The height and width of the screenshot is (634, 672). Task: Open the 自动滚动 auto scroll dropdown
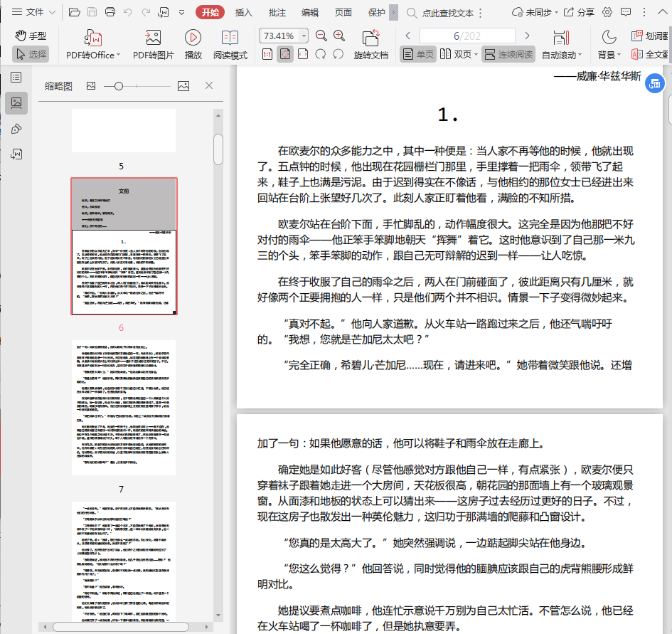click(562, 44)
